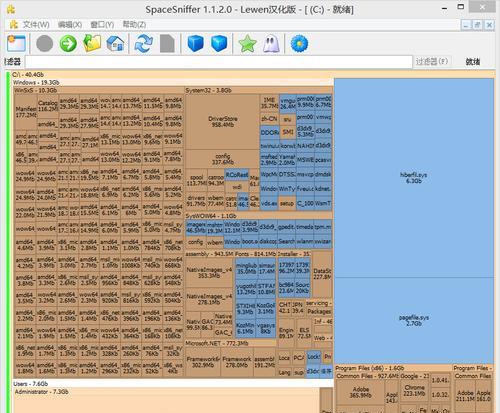
Task: Restore the inner child view window
Action: [x=478, y=25]
